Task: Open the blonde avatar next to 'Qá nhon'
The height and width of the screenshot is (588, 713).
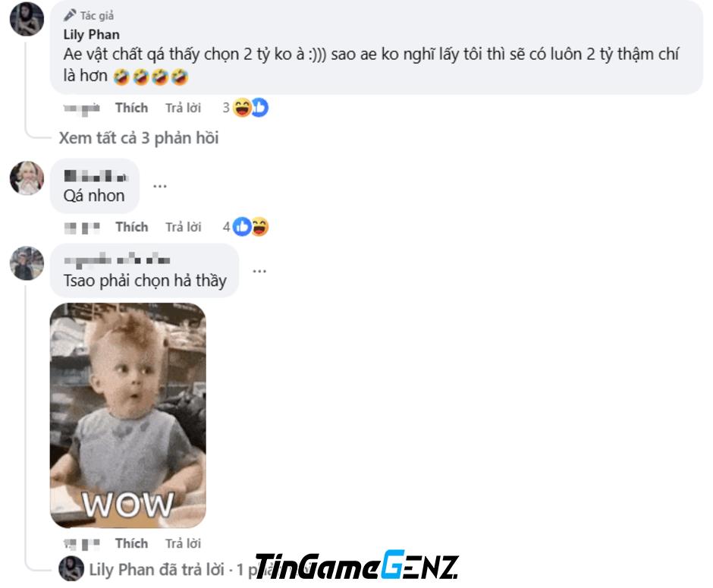Action: (x=27, y=178)
